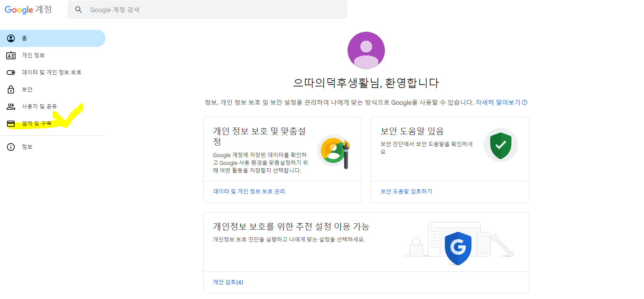644x299 pixels.
Task: Open 사용자 및 공유 menu item
Action: click(x=53, y=107)
